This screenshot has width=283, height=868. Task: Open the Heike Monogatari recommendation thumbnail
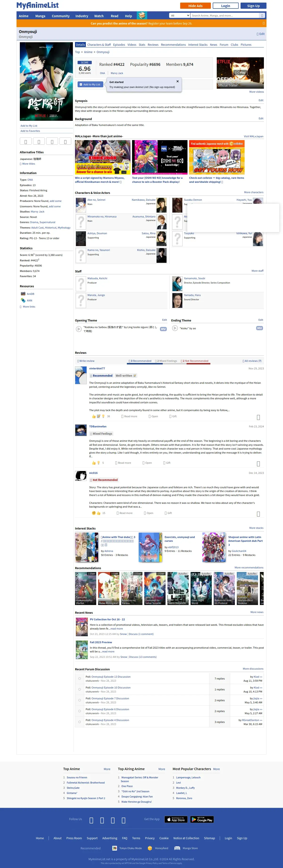tap(108, 588)
